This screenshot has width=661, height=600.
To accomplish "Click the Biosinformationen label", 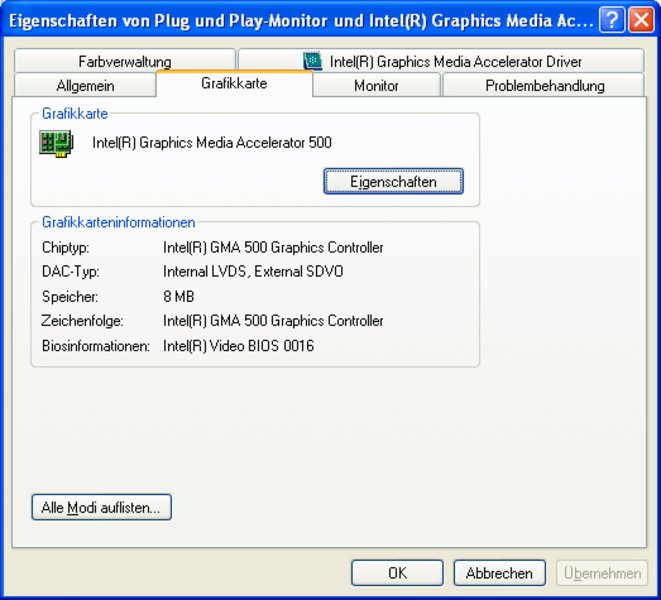I will click(x=96, y=346).
